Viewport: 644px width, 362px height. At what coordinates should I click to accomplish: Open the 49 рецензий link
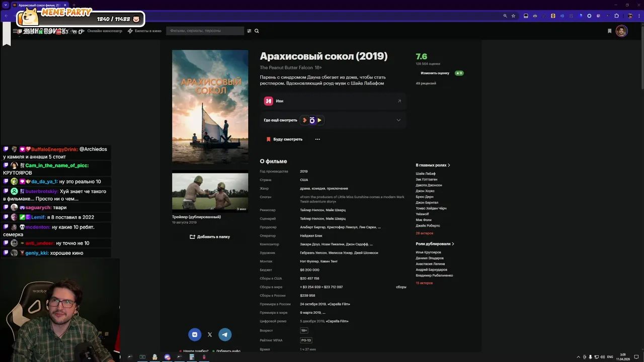click(426, 83)
